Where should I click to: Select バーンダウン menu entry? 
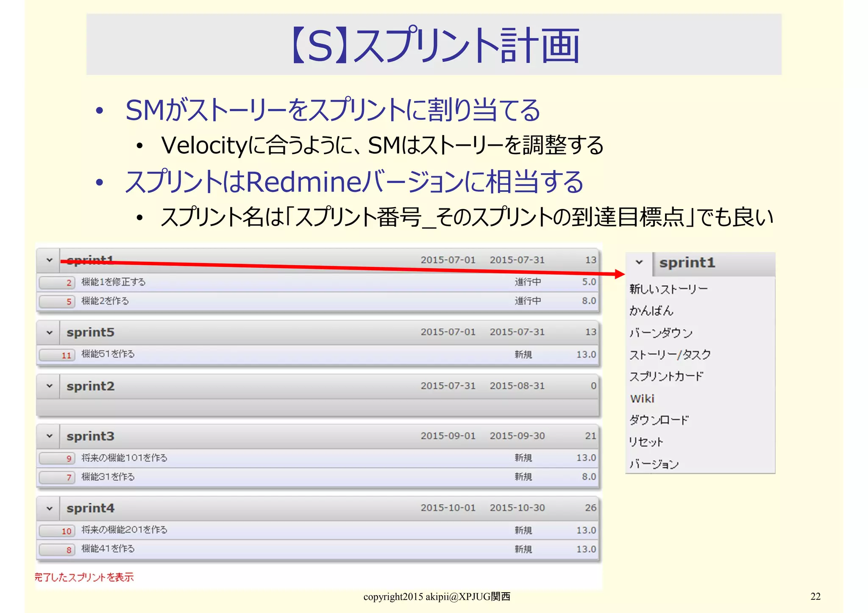pos(661,333)
